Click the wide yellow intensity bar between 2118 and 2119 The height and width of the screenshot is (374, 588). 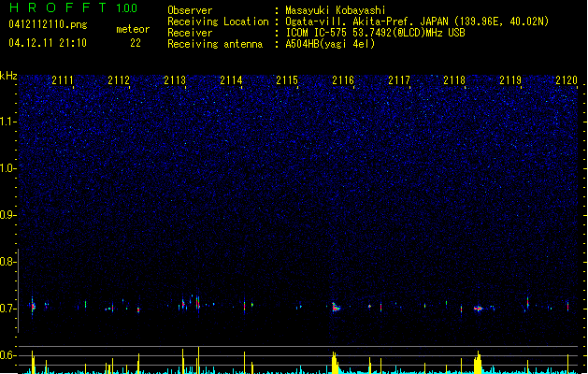pos(478,362)
